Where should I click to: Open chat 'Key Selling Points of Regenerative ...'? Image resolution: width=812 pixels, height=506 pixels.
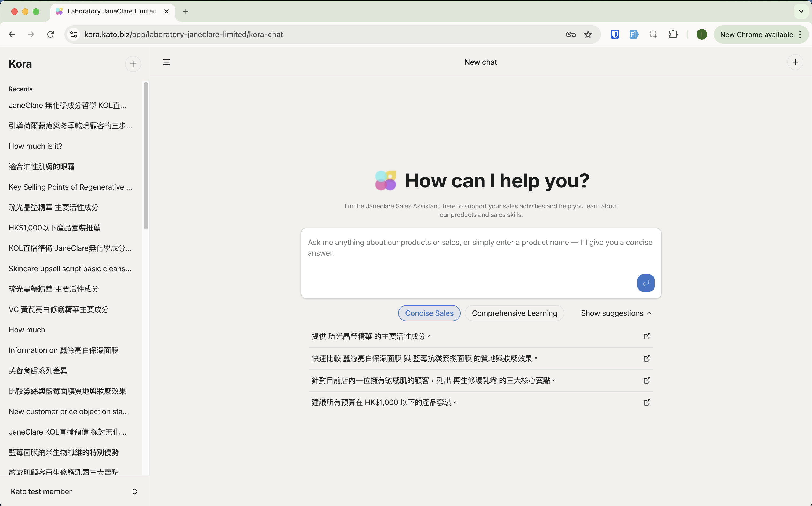click(x=70, y=187)
